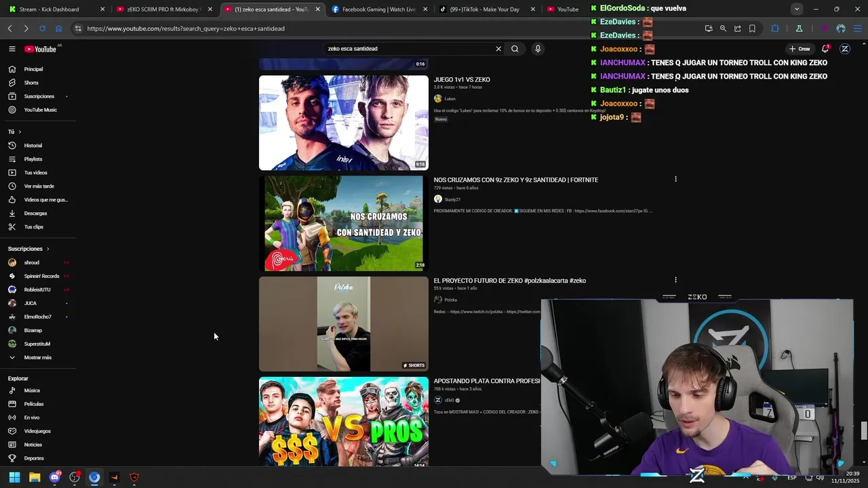Open Bizarrap subscription
This screenshot has width=868, height=488.
[38, 330]
